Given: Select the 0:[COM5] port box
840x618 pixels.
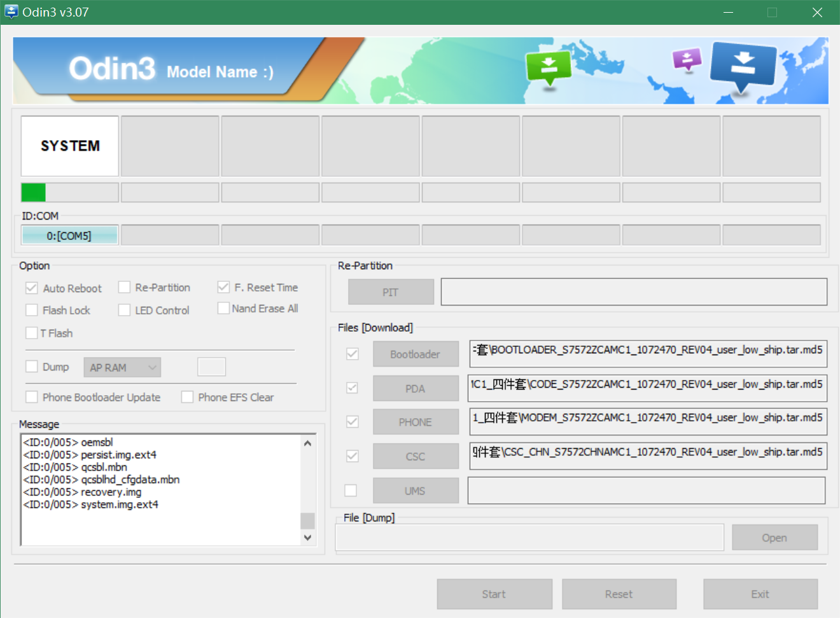Looking at the screenshot, I should pos(69,235).
